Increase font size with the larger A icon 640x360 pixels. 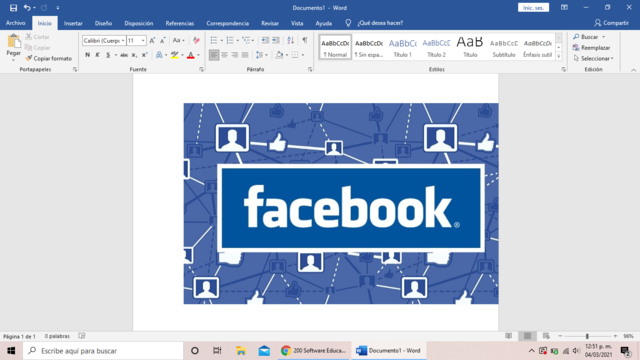pyautogui.click(x=152, y=40)
